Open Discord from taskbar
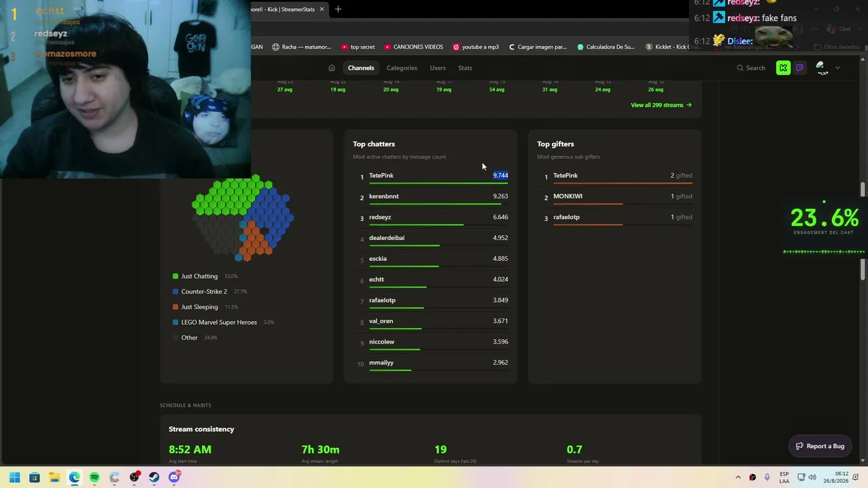The image size is (868, 488). (x=174, y=477)
